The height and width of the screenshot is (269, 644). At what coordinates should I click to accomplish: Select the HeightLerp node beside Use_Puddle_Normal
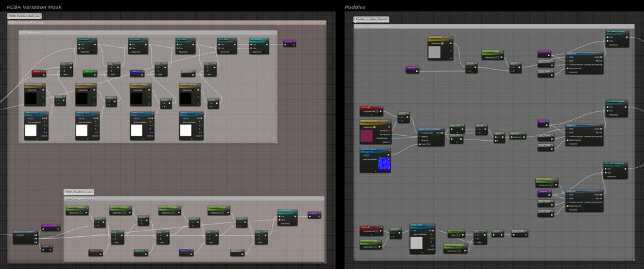coord(584,135)
